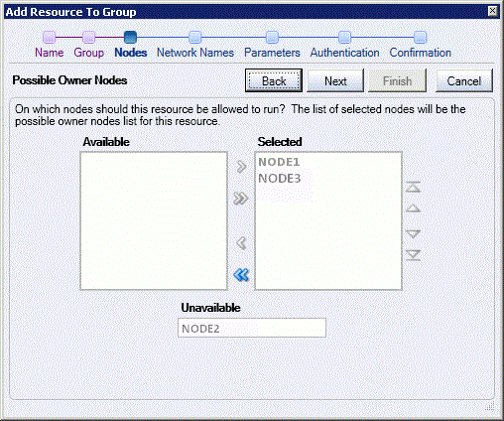Click the single right arrow add-node icon
The image size is (504, 421).
tap(241, 167)
